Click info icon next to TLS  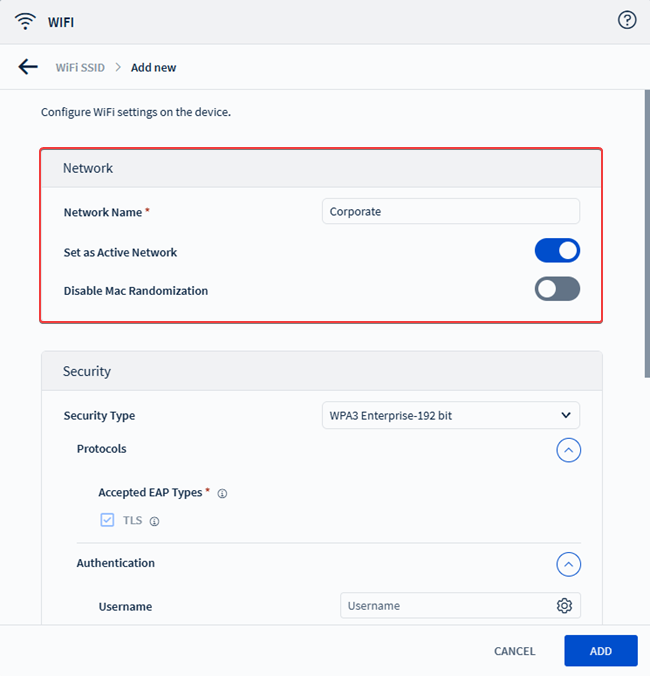155,521
